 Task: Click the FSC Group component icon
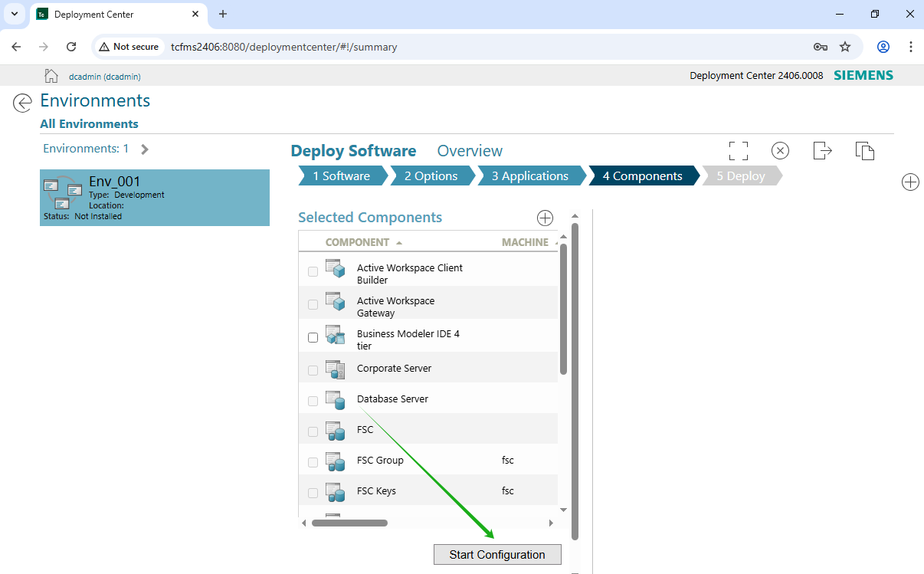335,461
